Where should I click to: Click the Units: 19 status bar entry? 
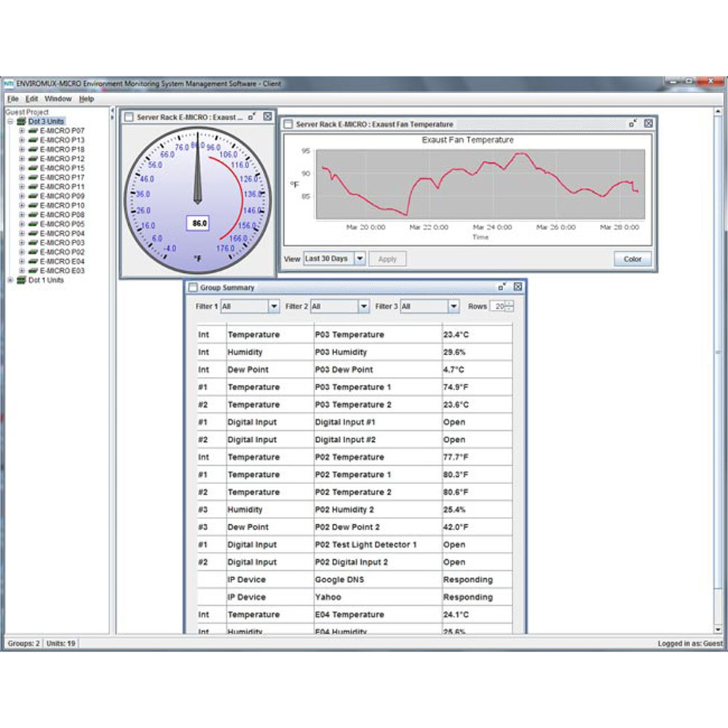pyautogui.click(x=61, y=644)
